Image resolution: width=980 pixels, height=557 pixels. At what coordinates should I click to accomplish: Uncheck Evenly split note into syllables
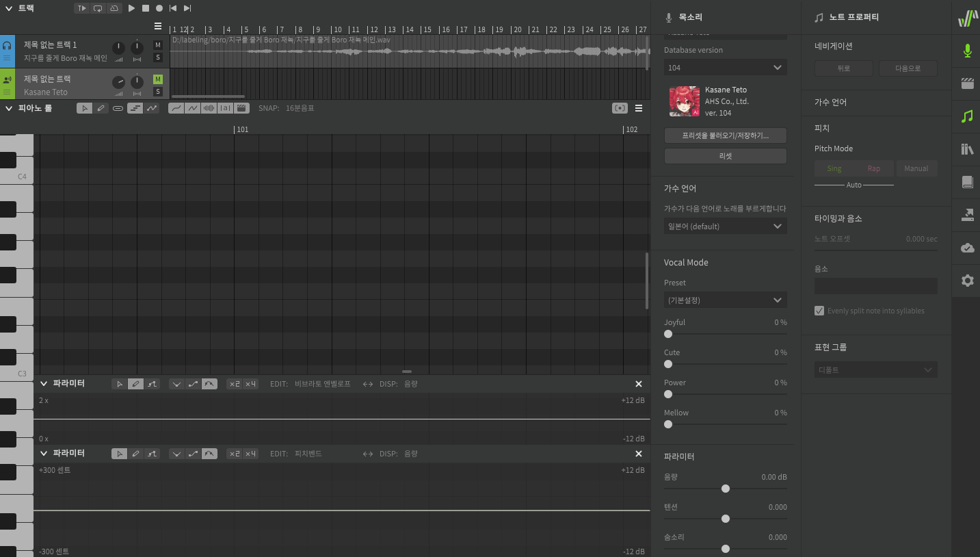tap(819, 311)
